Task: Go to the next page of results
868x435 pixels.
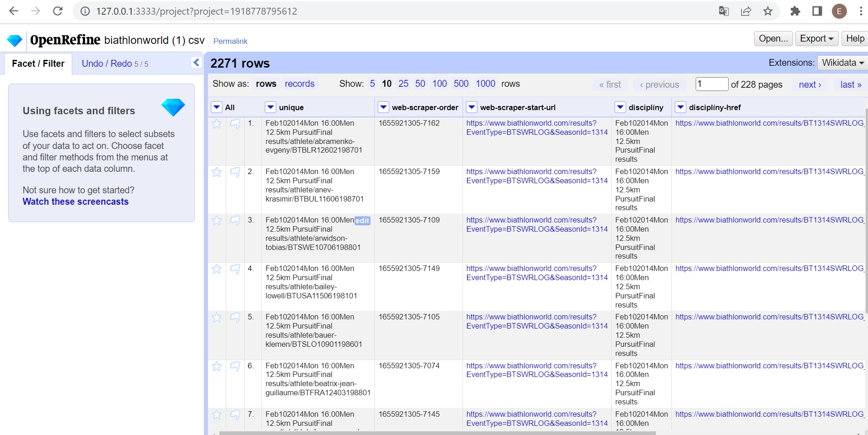Action: coord(810,85)
